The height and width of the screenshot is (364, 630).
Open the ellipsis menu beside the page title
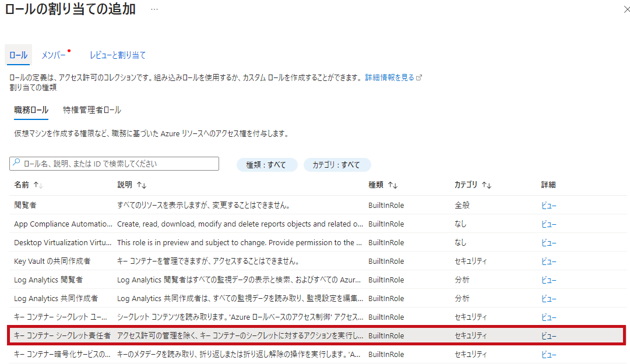pyautogui.click(x=154, y=9)
